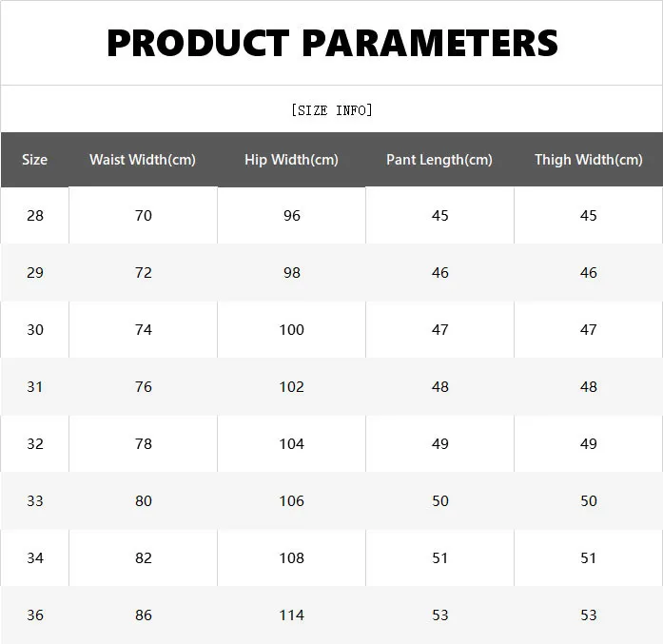This screenshot has height=644, width=663.
Task: Click the Waist Width(cm) column header
Action: tap(143, 160)
